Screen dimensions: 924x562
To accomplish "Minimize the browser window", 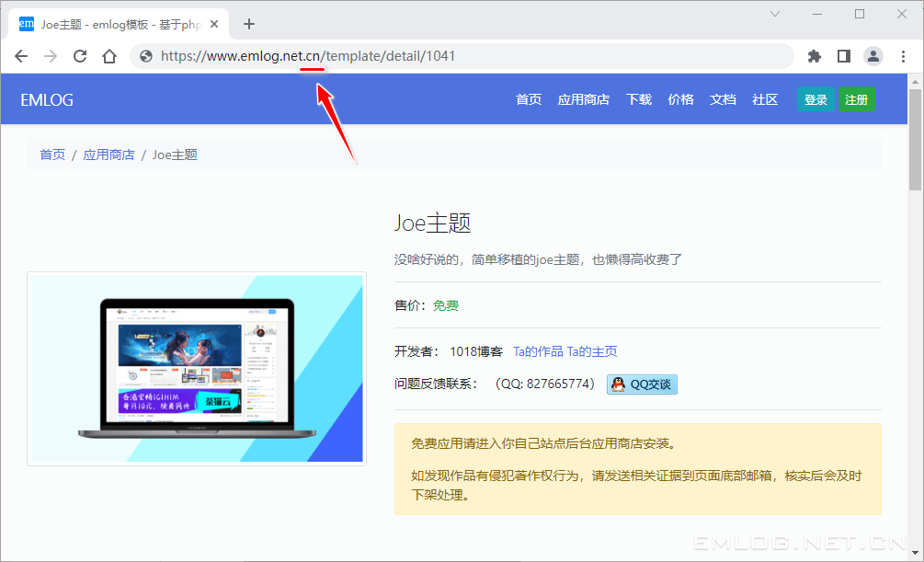I will (x=817, y=14).
